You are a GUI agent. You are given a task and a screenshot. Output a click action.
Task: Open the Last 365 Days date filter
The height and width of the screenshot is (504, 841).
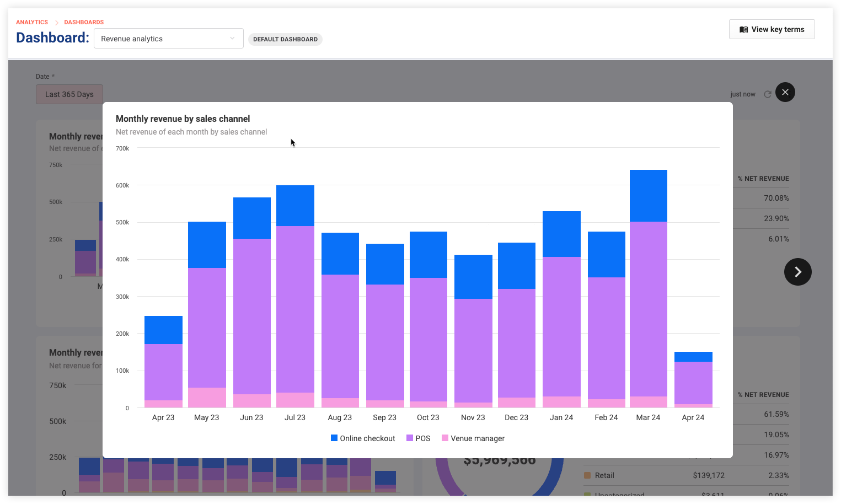point(69,94)
